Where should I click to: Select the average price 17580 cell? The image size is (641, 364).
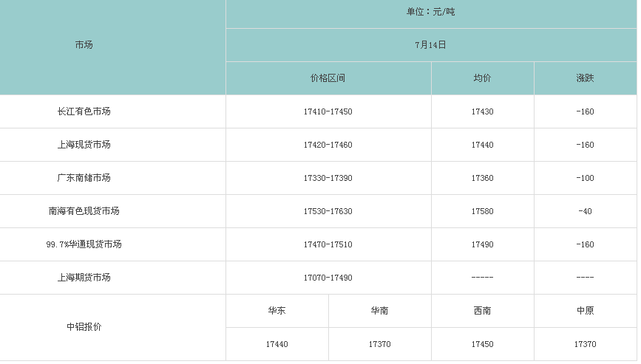pyautogui.click(x=482, y=212)
